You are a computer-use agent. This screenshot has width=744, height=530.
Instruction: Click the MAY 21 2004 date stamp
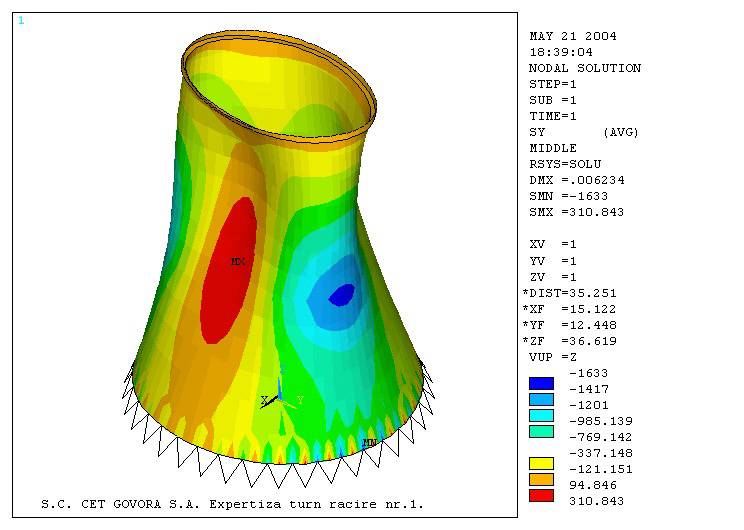coord(572,36)
